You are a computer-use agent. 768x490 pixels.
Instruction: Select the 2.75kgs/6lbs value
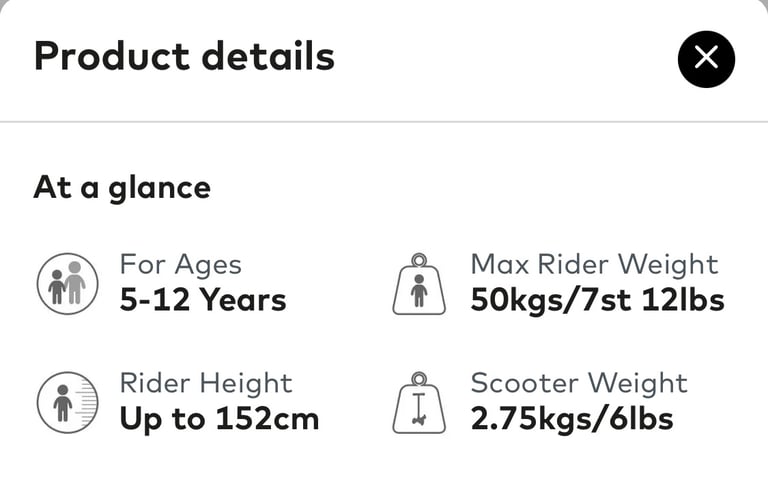(x=572, y=419)
